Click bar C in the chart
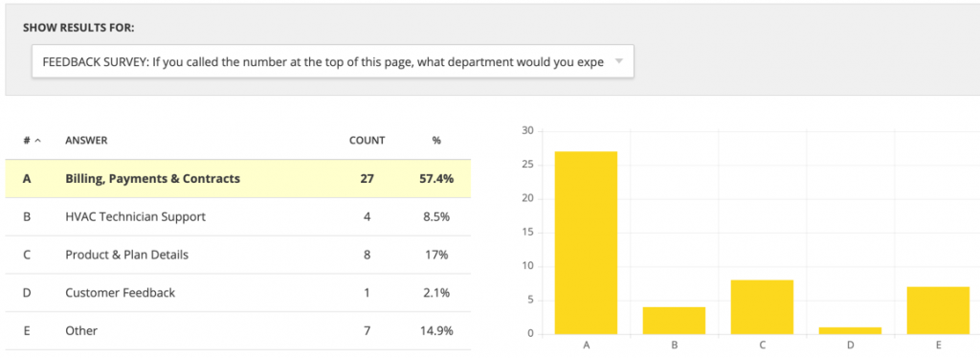The height and width of the screenshot is (358, 980). (x=762, y=306)
